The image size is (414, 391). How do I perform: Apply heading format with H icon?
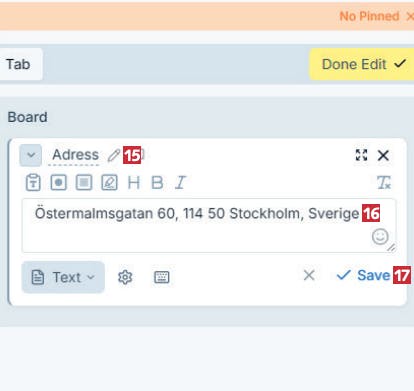click(x=134, y=183)
